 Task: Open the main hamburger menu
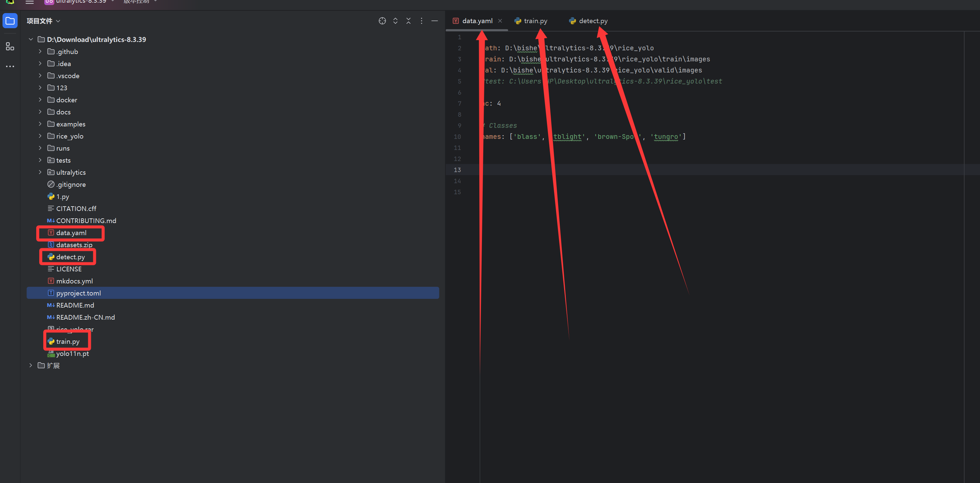click(30, 2)
